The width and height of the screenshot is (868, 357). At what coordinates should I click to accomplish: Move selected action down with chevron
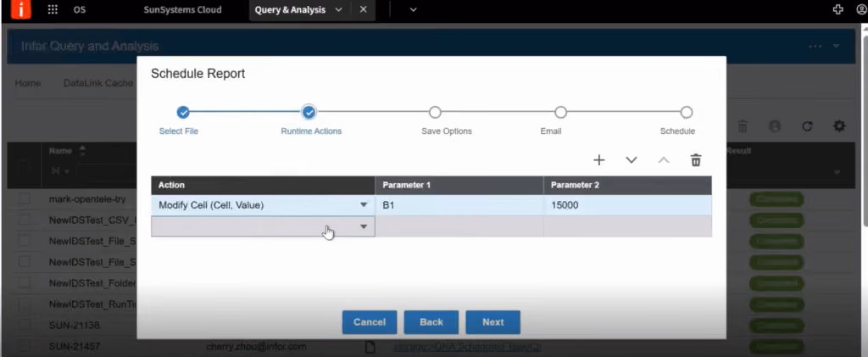pos(631,160)
